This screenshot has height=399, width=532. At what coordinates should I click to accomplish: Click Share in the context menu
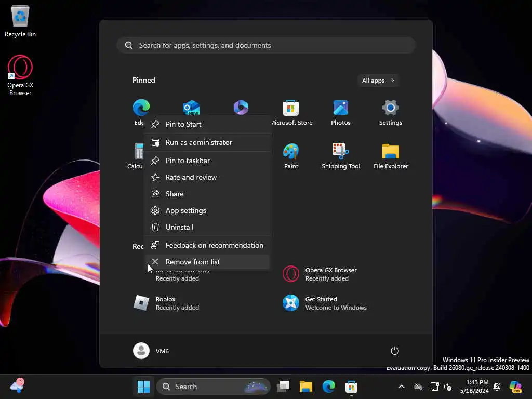pyautogui.click(x=208, y=194)
